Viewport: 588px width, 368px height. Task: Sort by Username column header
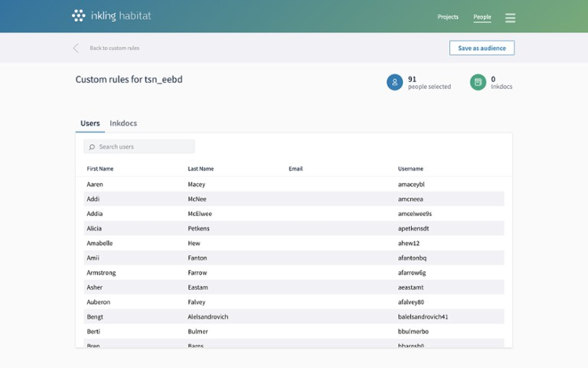410,169
